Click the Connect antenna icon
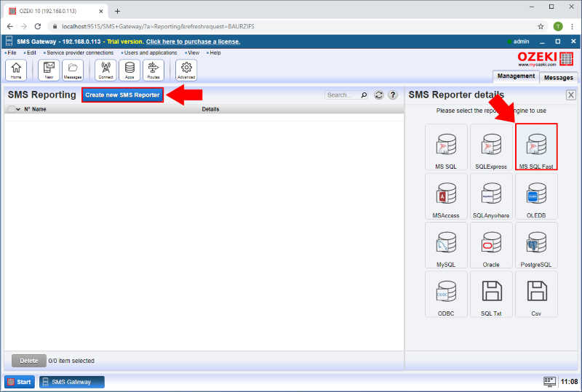This screenshot has height=392, width=582. (x=105, y=70)
